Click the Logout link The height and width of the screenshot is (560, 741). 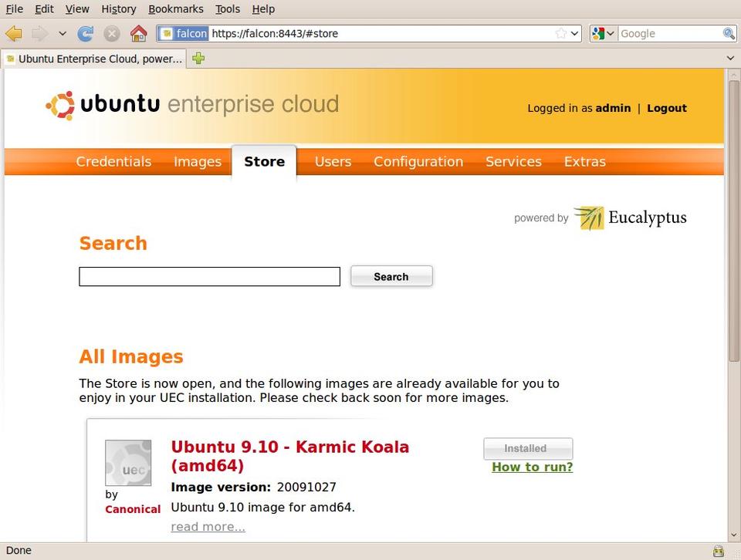point(666,108)
